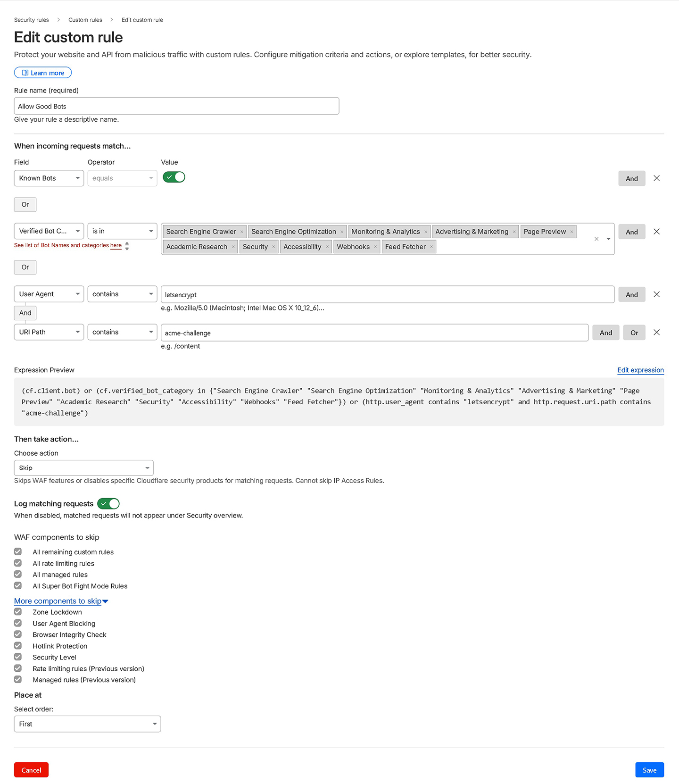Remove the Monitoring & Analytics tag
The width and height of the screenshot is (679, 784).
(426, 232)
